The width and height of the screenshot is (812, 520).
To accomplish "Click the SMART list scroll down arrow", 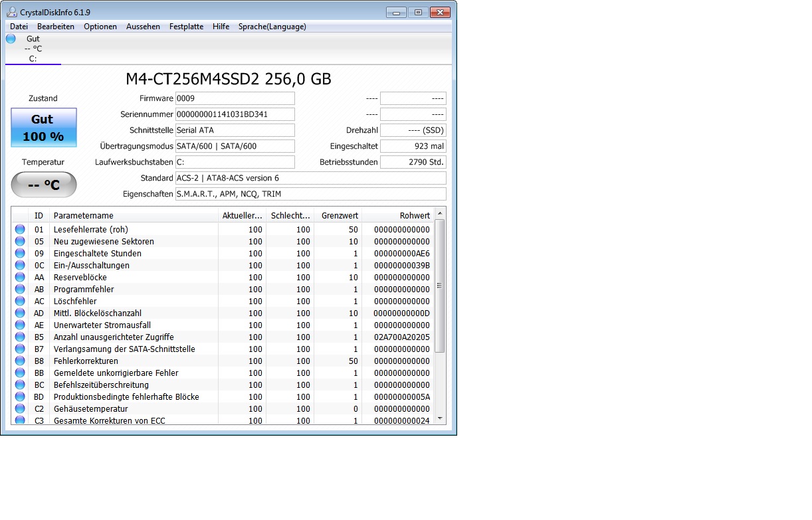I will point(439,418).
